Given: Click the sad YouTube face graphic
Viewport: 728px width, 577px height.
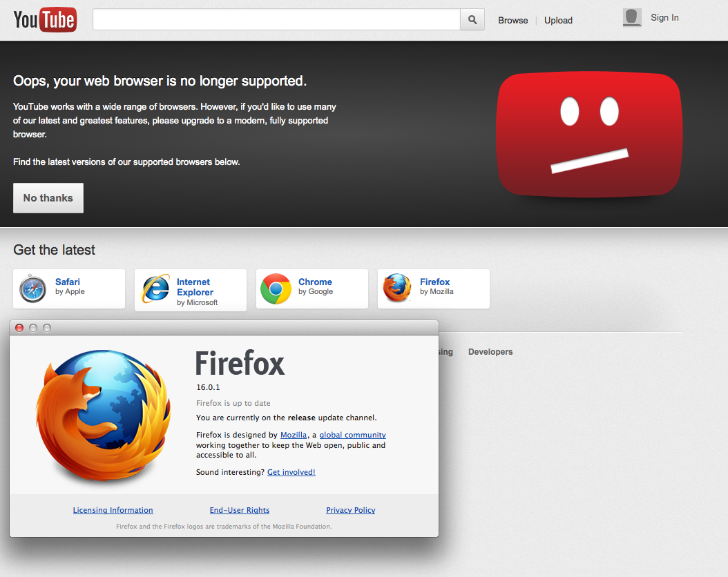Looking at the screenshot, I should pos(589,135).
